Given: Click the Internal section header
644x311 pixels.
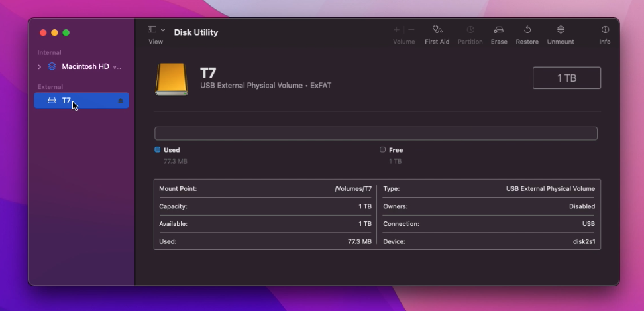Looking at the screenshot, I should 49,52.
